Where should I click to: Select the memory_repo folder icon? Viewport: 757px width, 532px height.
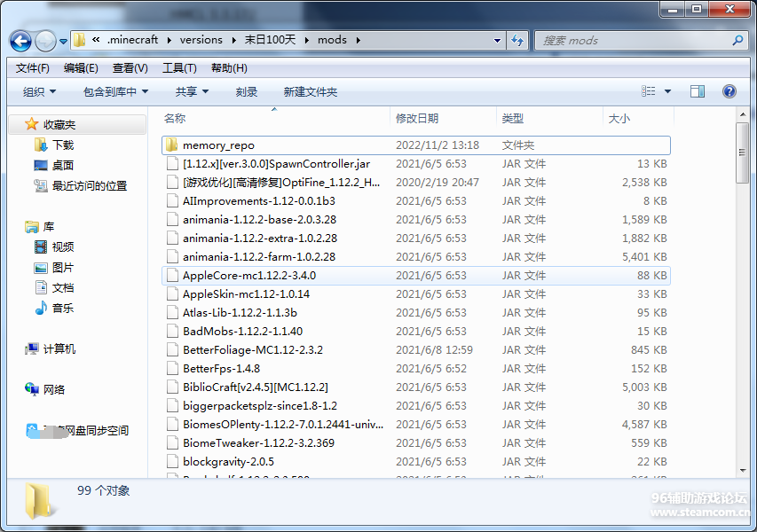pos(172,145)
